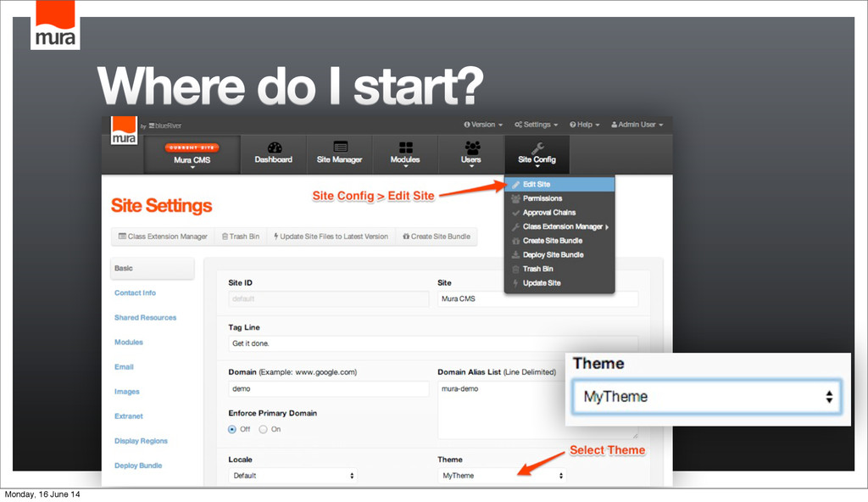Open the Display Regions section
This screenshot has height=502, width=868.
pyautogui.click(x=142, y=442)
